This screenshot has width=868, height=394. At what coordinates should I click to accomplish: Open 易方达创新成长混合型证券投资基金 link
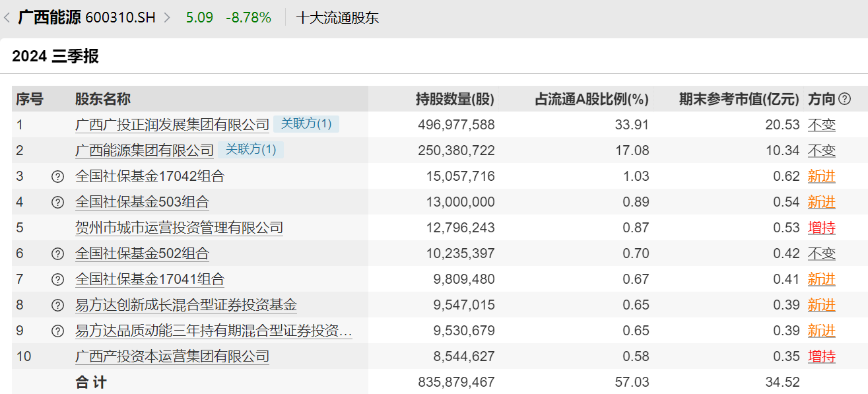click(186, 305)
